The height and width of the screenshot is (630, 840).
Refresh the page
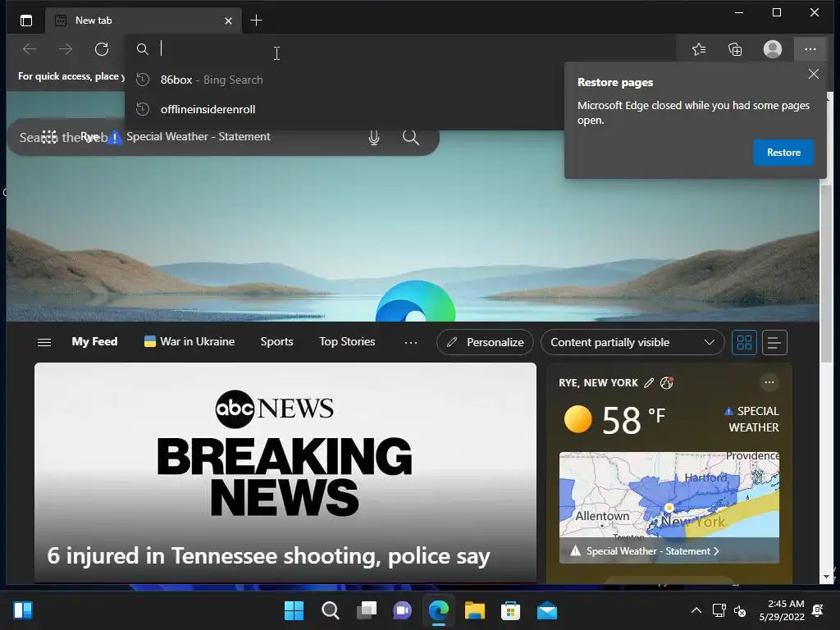[102, 49]
